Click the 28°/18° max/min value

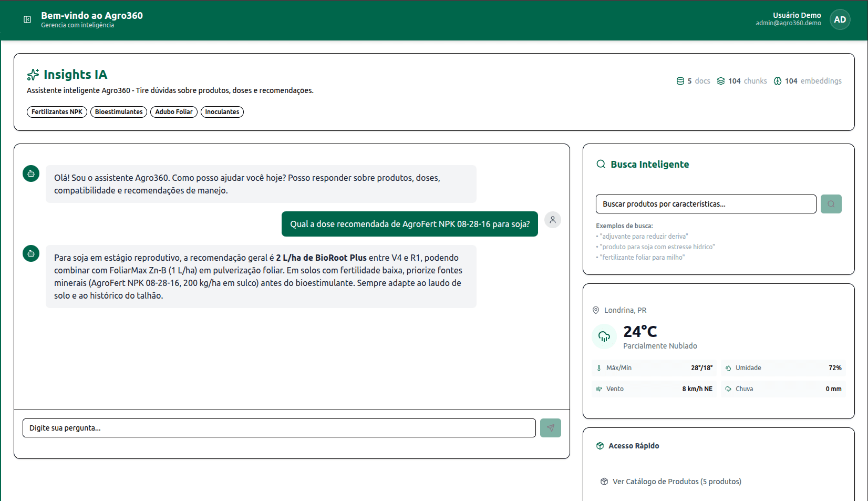pyautogui.click(x=702, y=368)
